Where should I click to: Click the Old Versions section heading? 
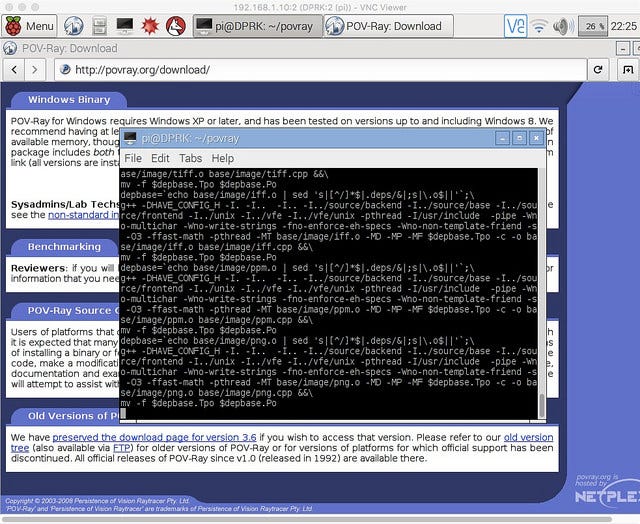coord(73,416)
